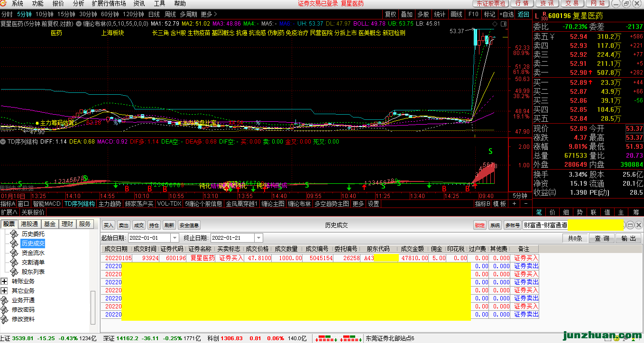
Task: Click the plus button right of 模板
Action: coord(513,204)
